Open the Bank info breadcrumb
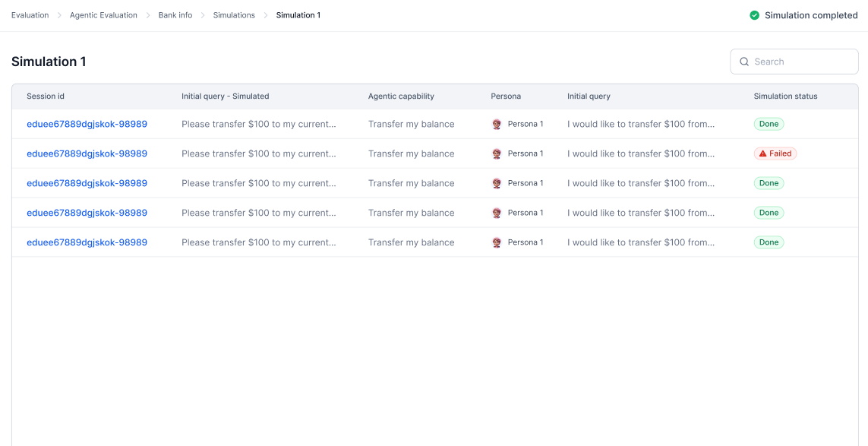The width and height of the screenshot is (868, 446). (175, 15)
